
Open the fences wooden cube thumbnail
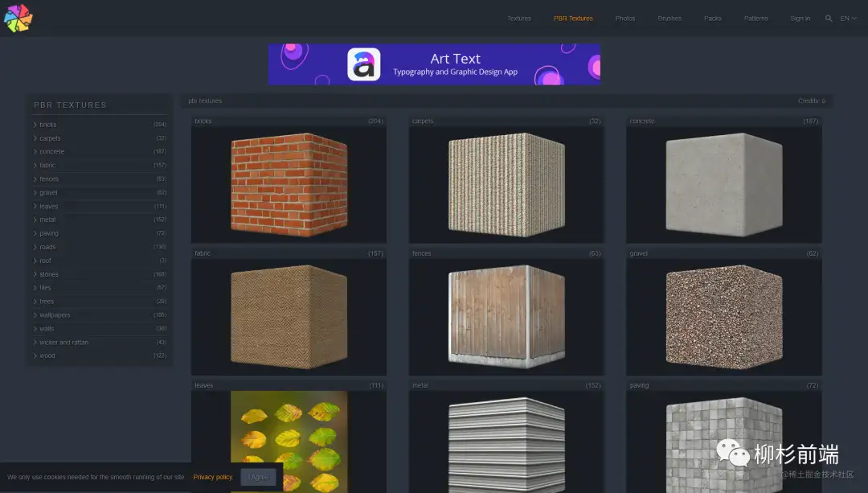[x=506, y=316]
